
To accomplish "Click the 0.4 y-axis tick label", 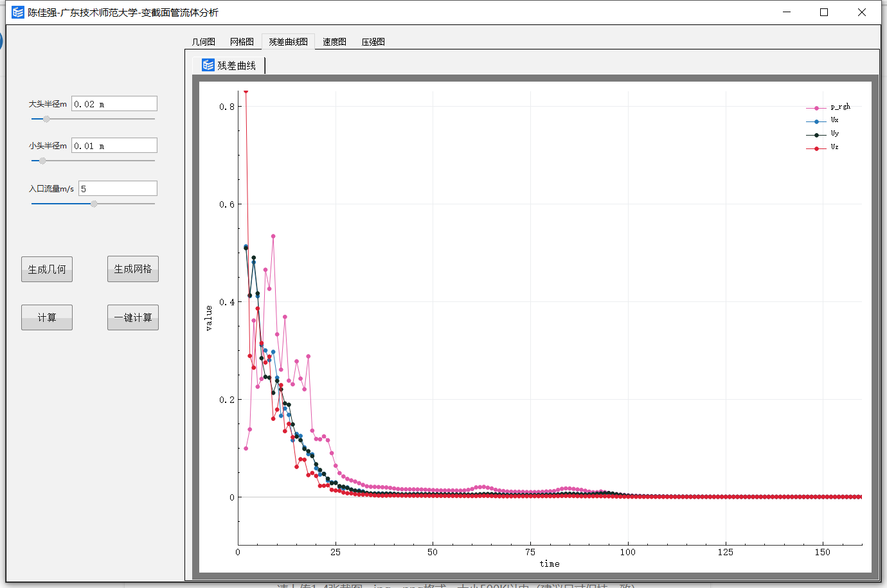I will click(227, 302).
